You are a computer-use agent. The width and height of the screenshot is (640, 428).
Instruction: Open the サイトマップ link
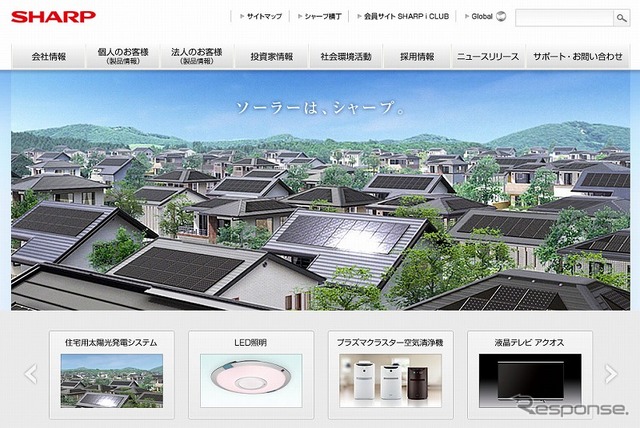click(264, 16)
